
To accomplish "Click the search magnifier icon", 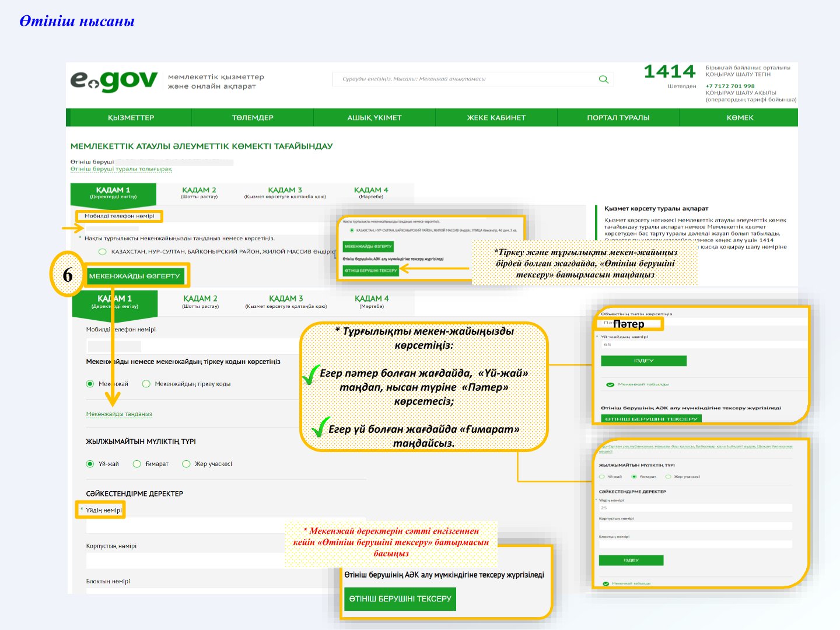I will point(603,79).
